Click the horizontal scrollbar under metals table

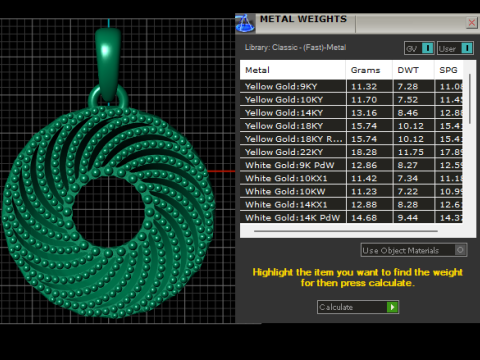click(x=346, y=231)
